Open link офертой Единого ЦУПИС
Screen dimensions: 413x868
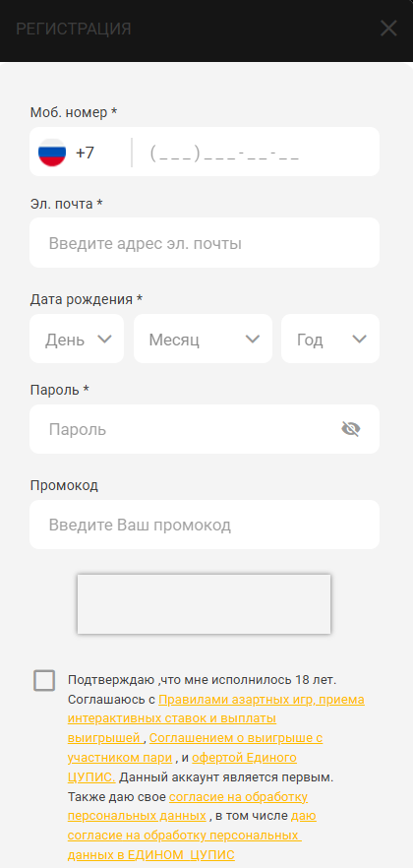point(245,758)
